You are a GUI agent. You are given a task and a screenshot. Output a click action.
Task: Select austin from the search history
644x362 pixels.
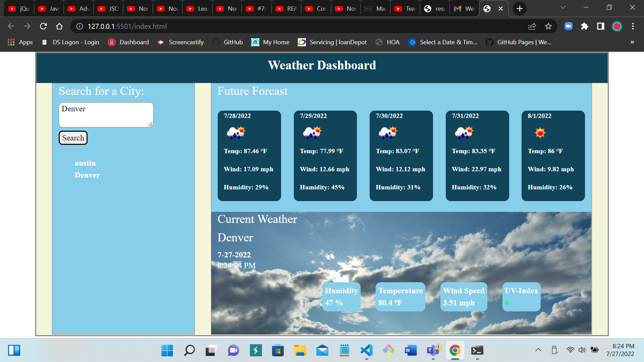pyautogui.click(x=85, y=163)
